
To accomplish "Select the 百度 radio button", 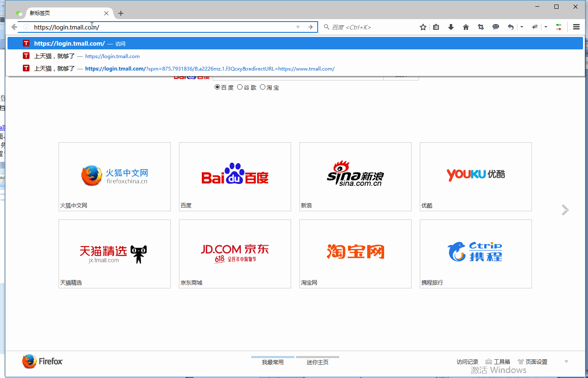I will (217, 87).
